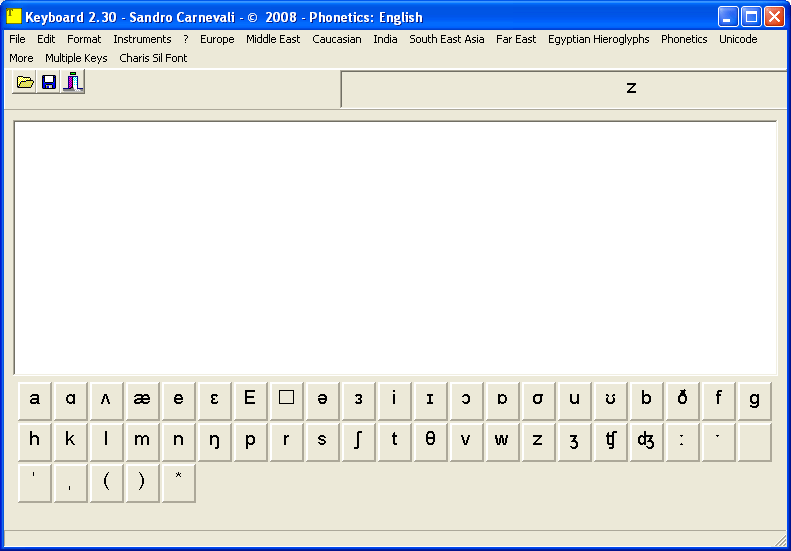Click the r key
Image resolution: width=791 pixels, height=551 pixels.
tap(286, 443)
